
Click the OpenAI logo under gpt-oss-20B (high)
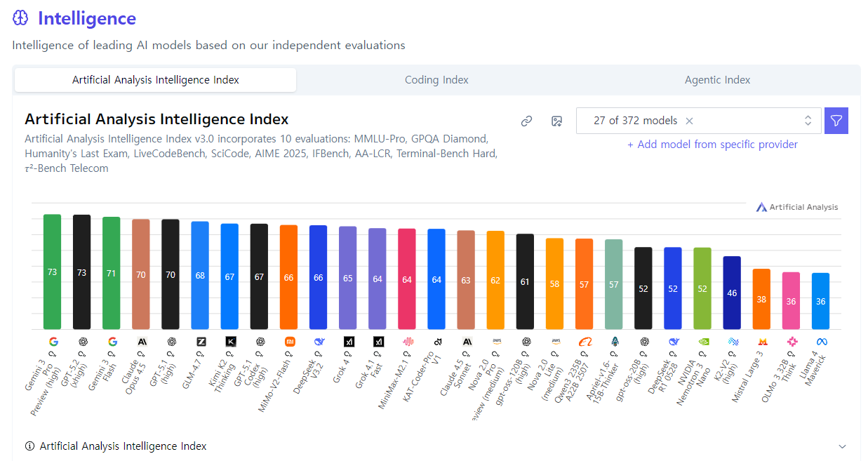pyautogui.click(x=643, y=342)
